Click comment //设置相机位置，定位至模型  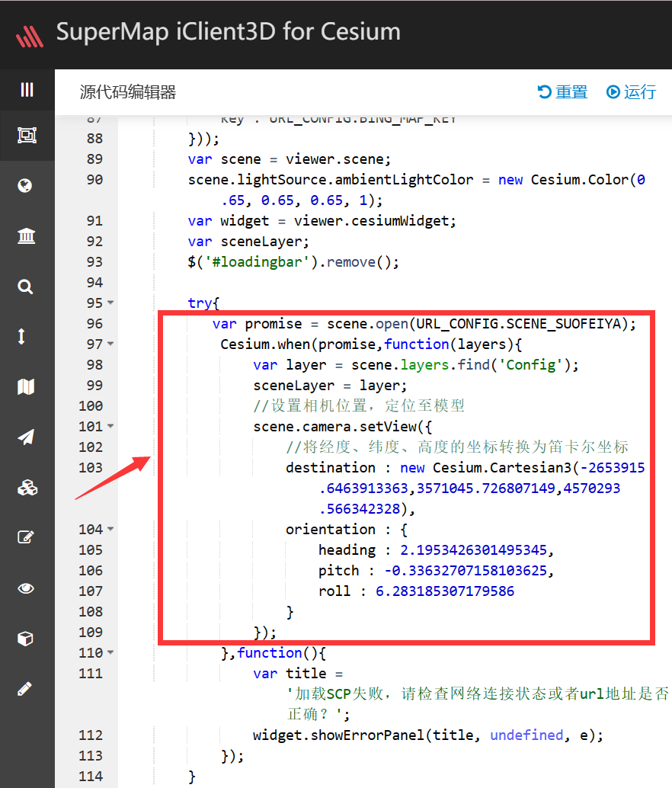[x=359, y=405]
